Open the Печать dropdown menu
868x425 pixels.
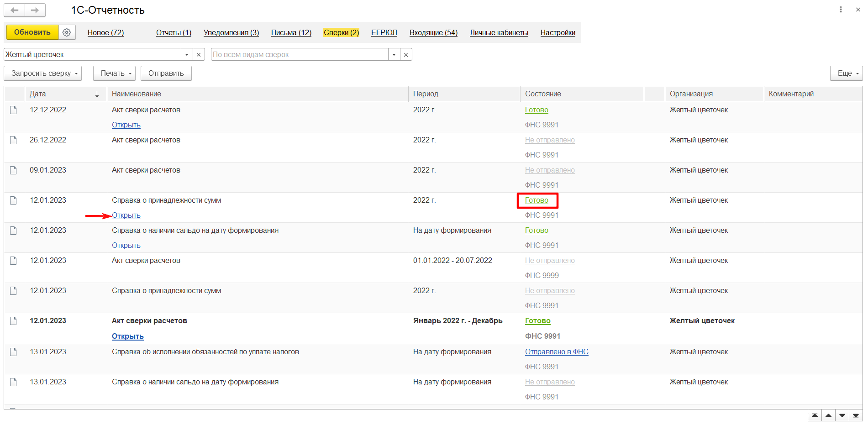[115, 73]
